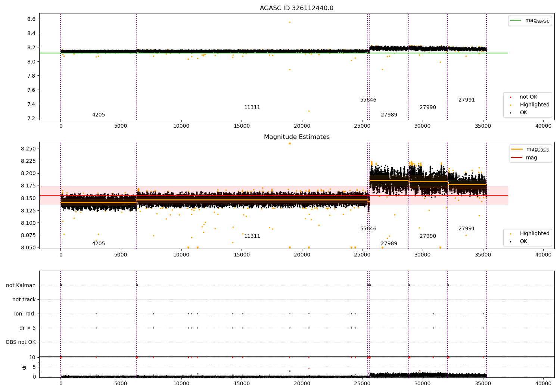Click the rotated 'dr' axis label
Image resolution: width=560 pixels, height=392 pixels.
[24, 367]
